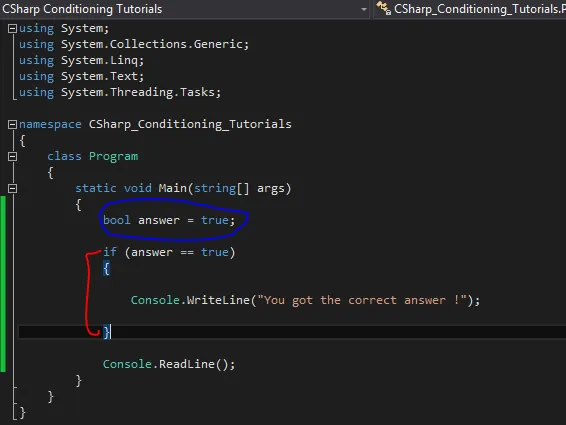Click the highlighted opening brace of if block
Viewport: 566px width, 425px height.
click(x=106, y=269)
